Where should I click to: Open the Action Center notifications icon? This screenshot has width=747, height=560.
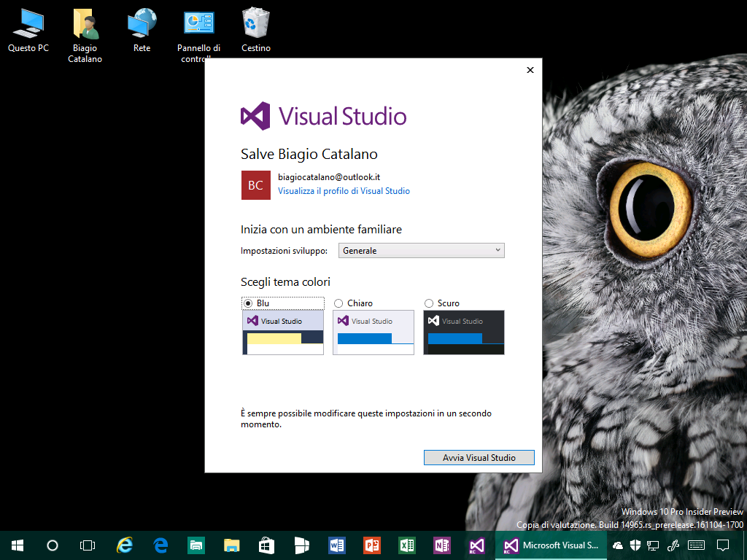click(723, 545)
